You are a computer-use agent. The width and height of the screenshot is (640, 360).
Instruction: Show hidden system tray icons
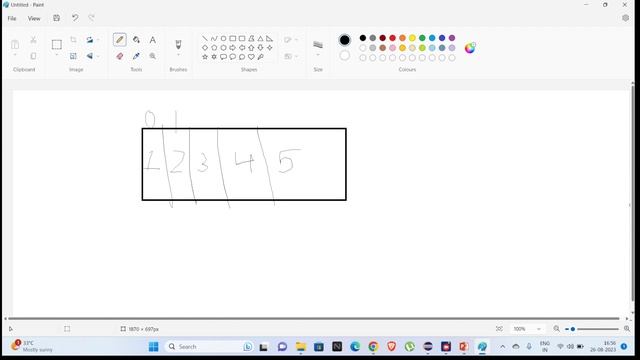click(x=502, y=347)
